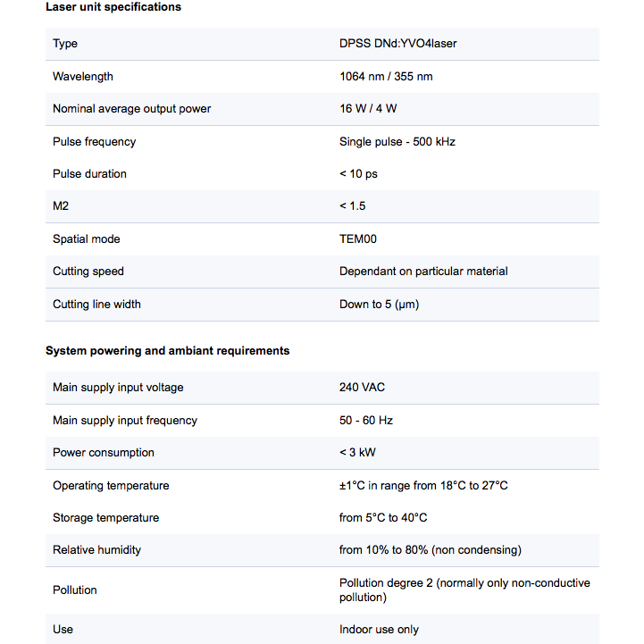This screenshot has height=644, width=644.
Task: Select the "Wavelength" row label
Action: (x=83, y=77)
